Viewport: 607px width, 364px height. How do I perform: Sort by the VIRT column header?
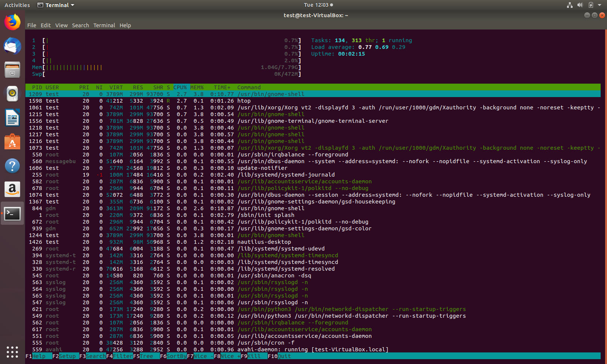[x=116, y=87]
